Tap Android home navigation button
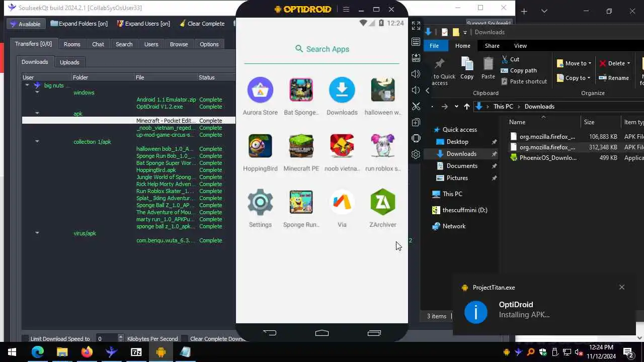The height and width of the screenshot is (362, 644). click(x=322, y=332)
